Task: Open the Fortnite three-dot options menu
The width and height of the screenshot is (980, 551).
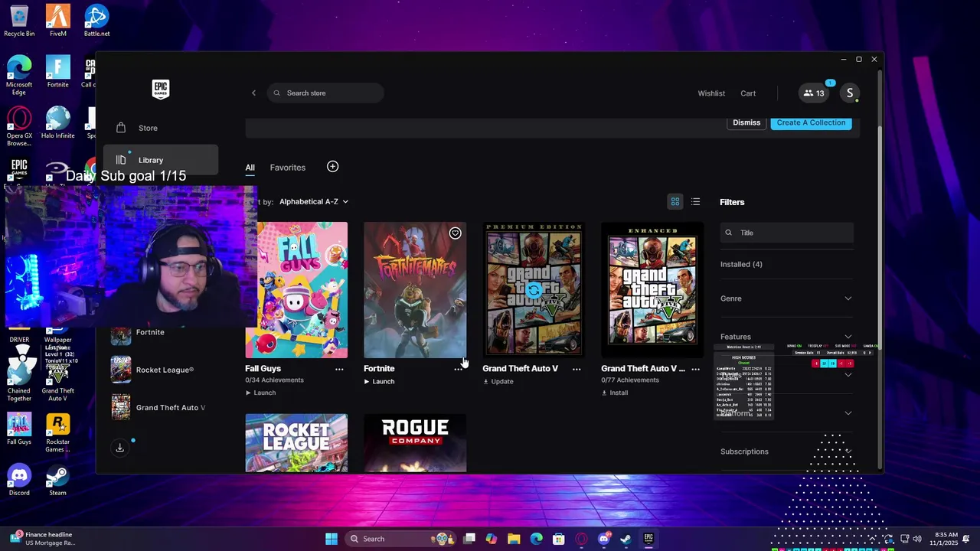Action: [458, 369]
